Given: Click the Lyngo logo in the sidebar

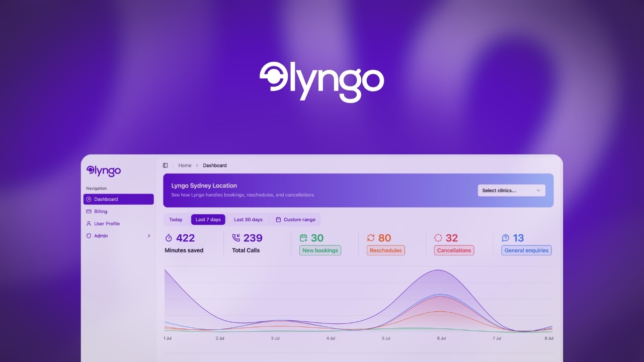Looking at the screenshot, I should click(104, 171).
